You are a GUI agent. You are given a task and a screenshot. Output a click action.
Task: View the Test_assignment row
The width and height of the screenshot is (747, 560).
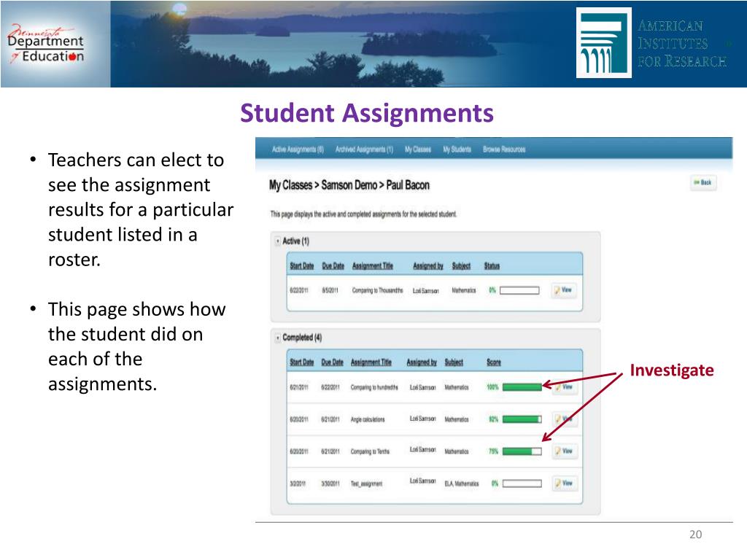click(565, 483)
